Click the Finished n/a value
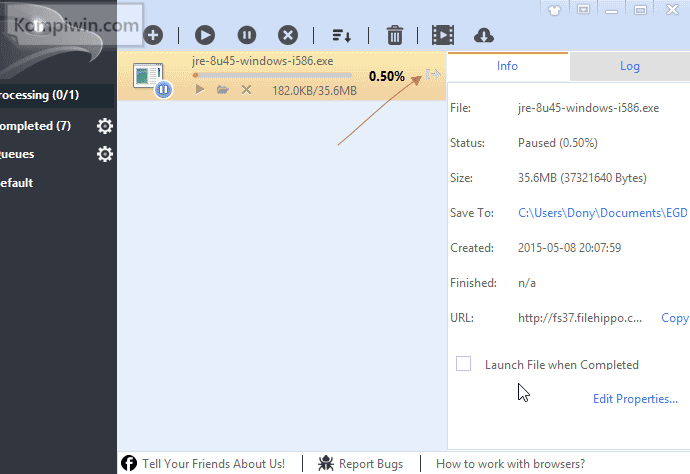The height and width of the screenshot is (474, 690). (x=527, y=283)
